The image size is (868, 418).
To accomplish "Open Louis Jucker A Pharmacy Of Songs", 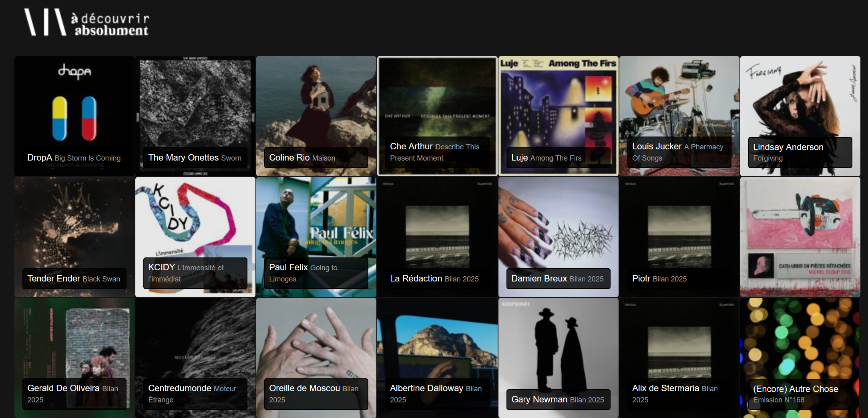I will [679, 116].
